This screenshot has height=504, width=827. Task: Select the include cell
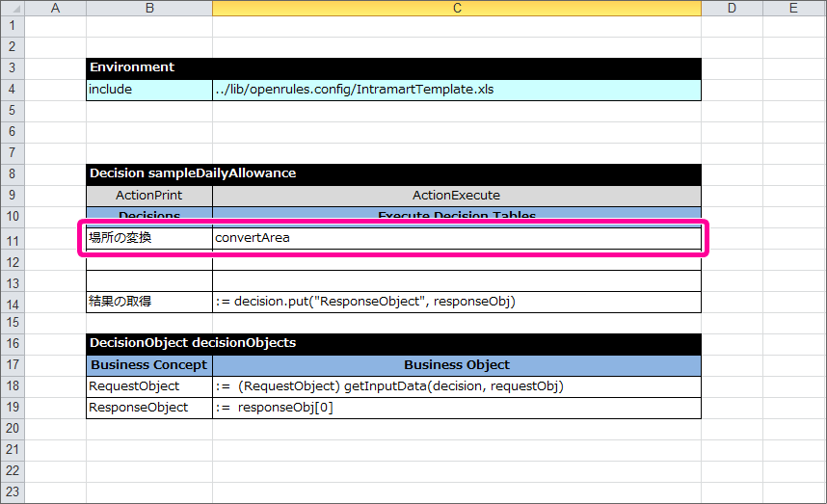click(x=148, y=90)
